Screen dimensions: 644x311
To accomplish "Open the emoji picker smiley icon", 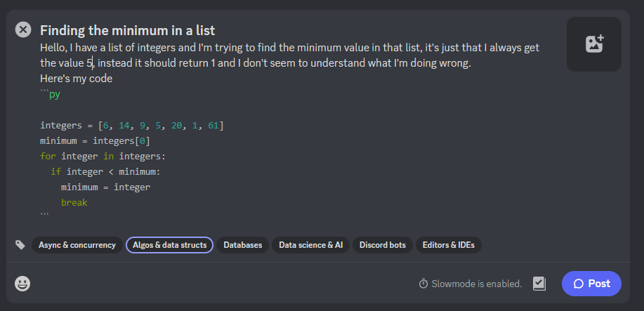I will click(23, 284).
